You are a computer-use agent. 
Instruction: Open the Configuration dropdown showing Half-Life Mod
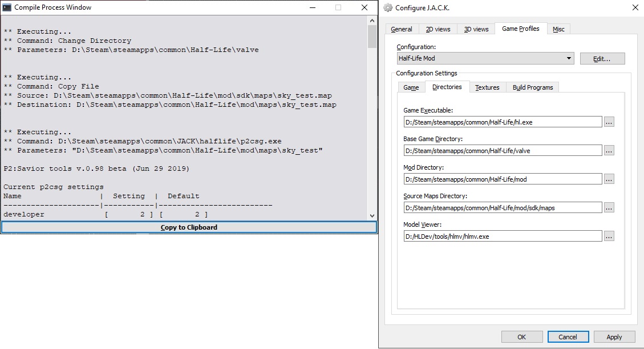[x=485, y=58]
